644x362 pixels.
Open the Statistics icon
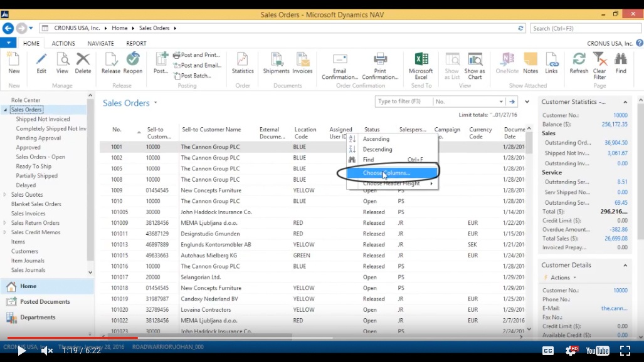click(242, 59)
